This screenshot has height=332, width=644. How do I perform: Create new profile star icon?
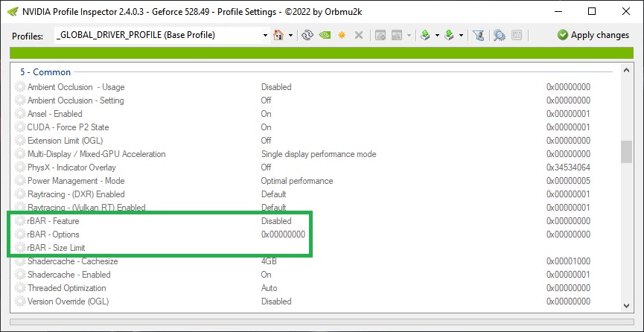(341, 35)
